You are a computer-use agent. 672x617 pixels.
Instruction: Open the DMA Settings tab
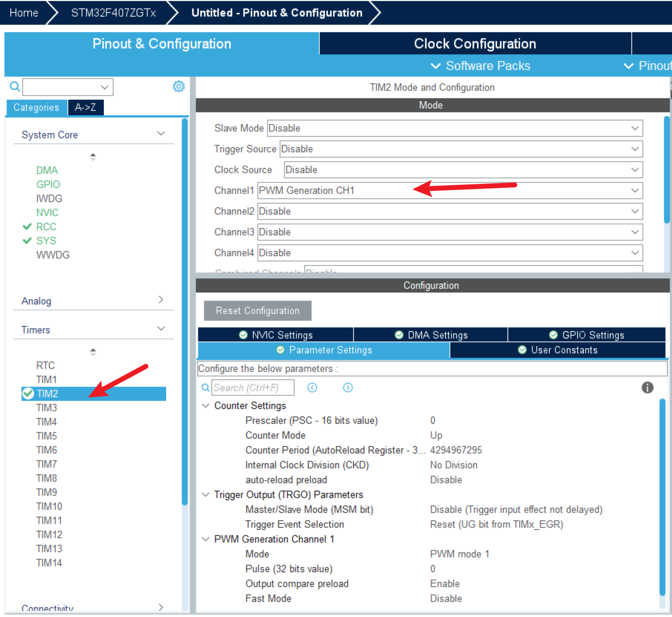pos(431,335)
